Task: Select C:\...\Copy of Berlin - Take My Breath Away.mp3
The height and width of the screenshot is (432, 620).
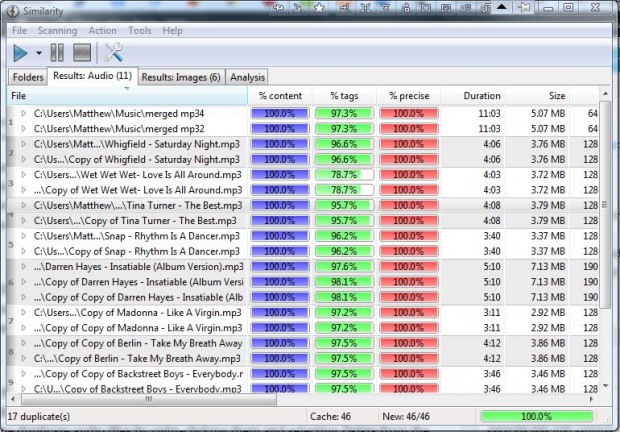Action: click(x=137, y=358)
